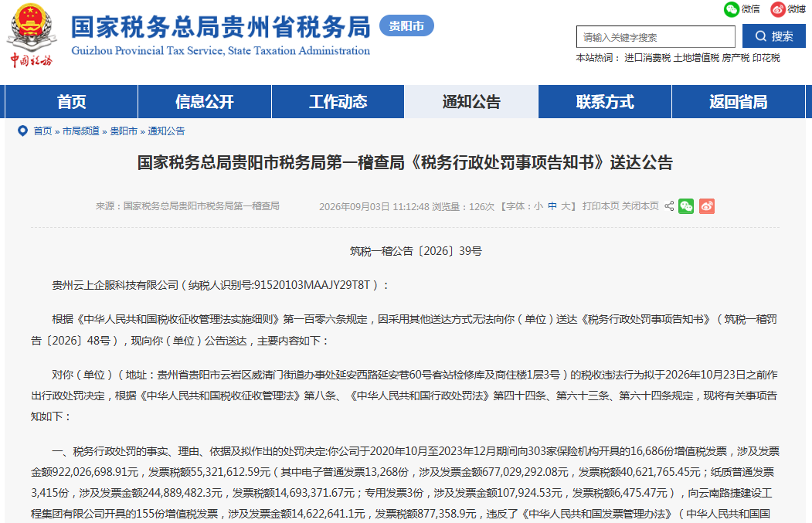The image size is (812, 523).
Task: Click the 贵阳市 badge next to title
Action: pos(406,26)
